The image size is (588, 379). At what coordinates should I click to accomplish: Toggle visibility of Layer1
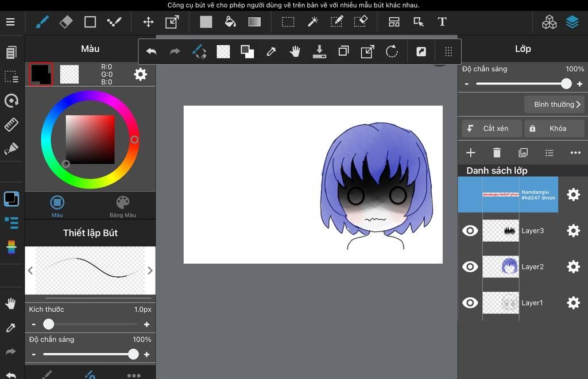click(x=470, y=303)
